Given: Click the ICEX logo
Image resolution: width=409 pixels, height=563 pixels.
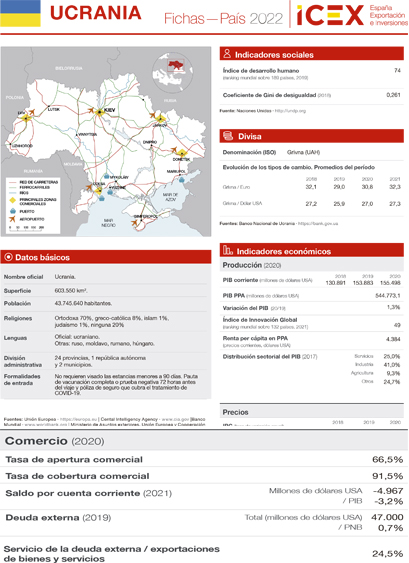Looking at the screenshot, I should coord(330,15).
